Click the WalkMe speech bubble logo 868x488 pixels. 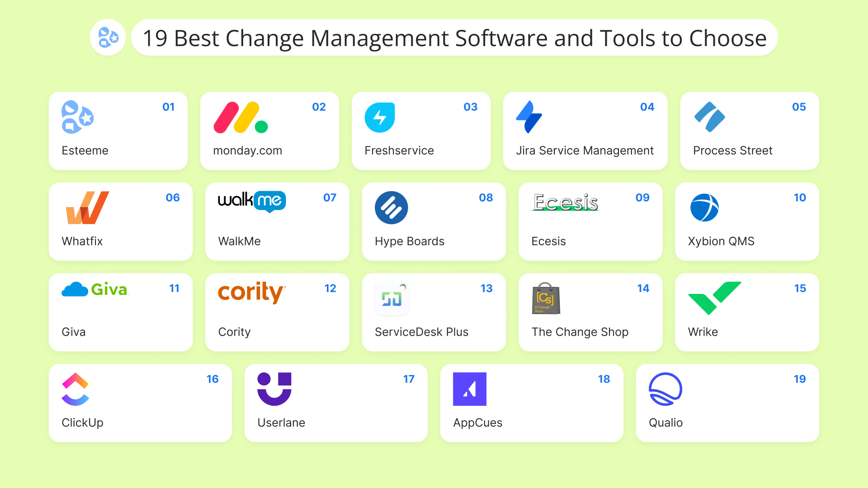point(252,202)
